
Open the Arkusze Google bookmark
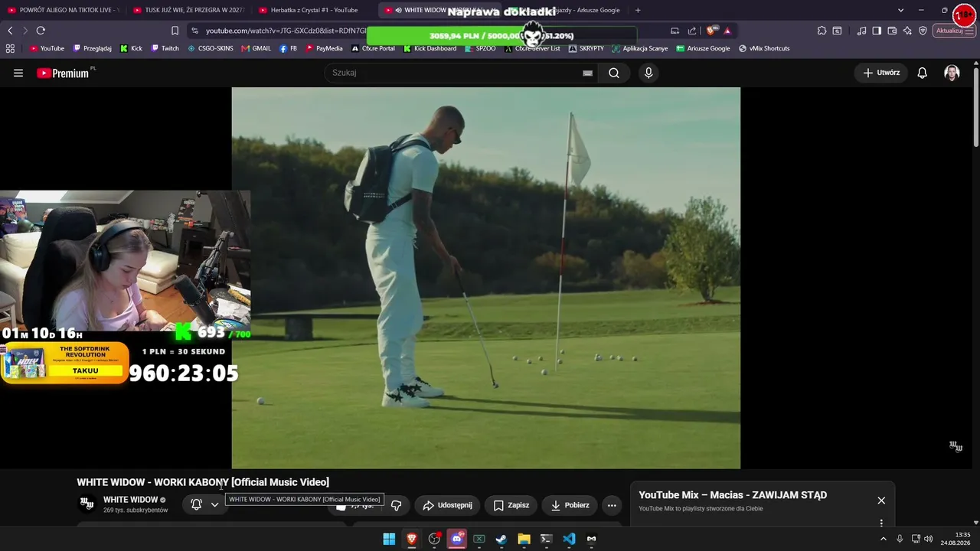[703, 48]
